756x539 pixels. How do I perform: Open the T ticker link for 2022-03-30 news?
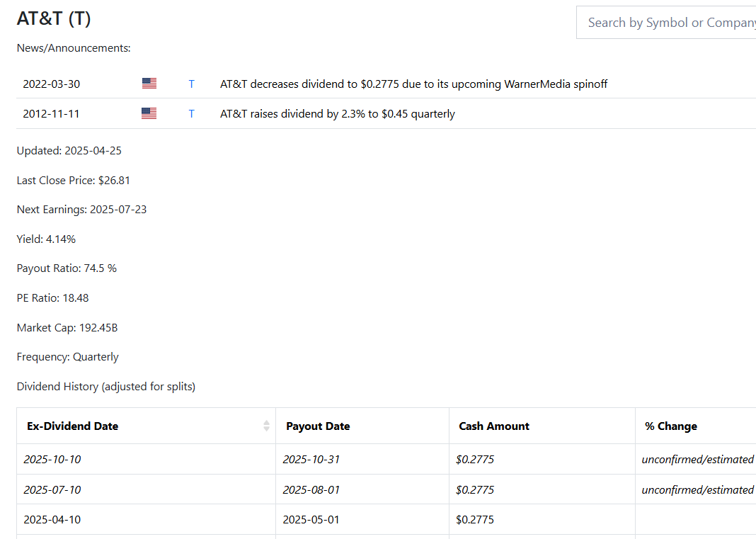point(191,84)
